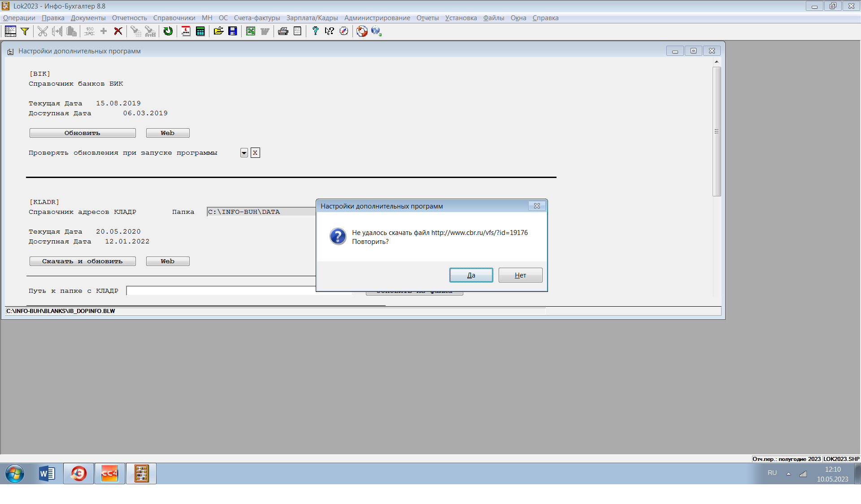This screenshot has height=504, width=861.
Task: Open the Зарплата/Кадры menu
Action: [312, 18]
